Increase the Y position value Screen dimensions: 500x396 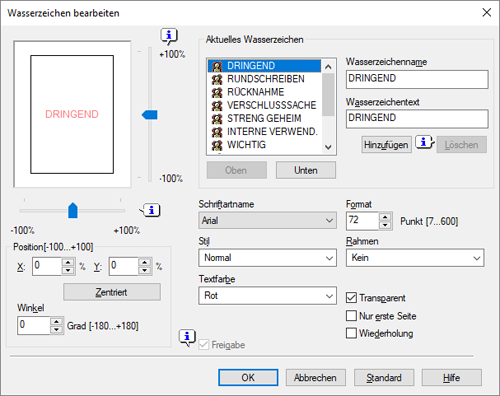[x=145, y=262]
